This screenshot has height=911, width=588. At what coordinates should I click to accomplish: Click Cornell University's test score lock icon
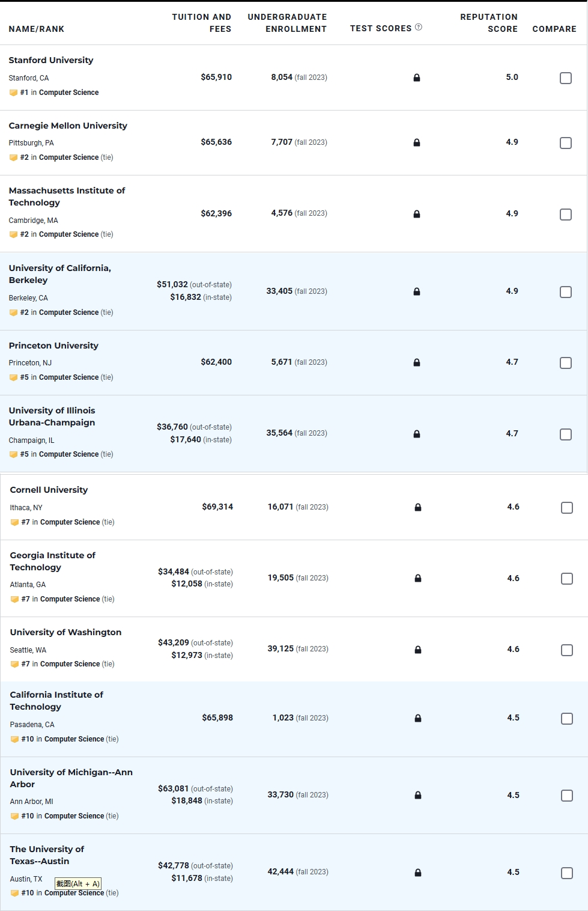[418, 507]
